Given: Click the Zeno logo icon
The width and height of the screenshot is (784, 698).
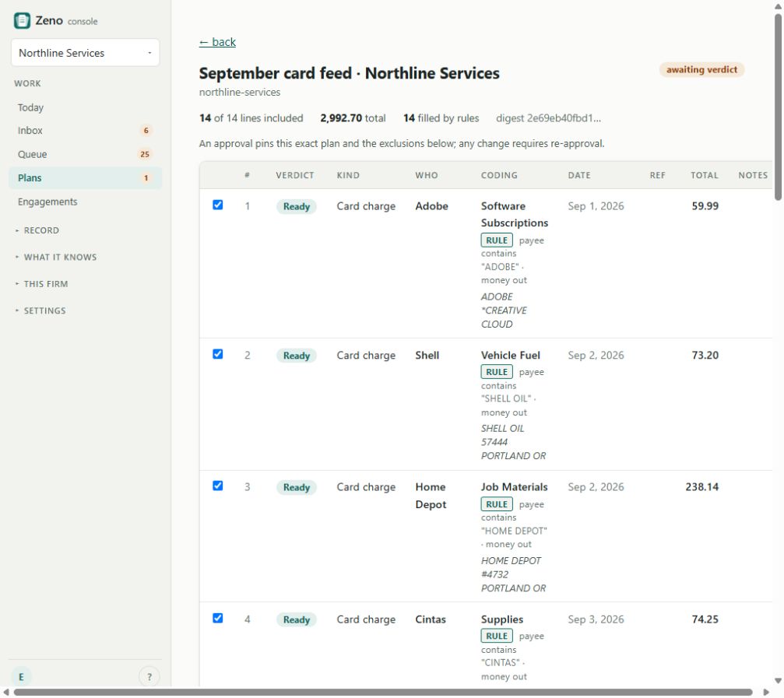Looking at the screenshot, I should 22,21.
